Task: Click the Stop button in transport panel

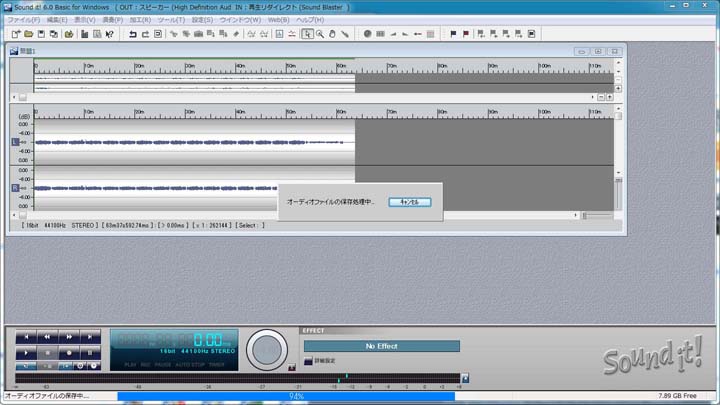Action: [x=46, y=353]
